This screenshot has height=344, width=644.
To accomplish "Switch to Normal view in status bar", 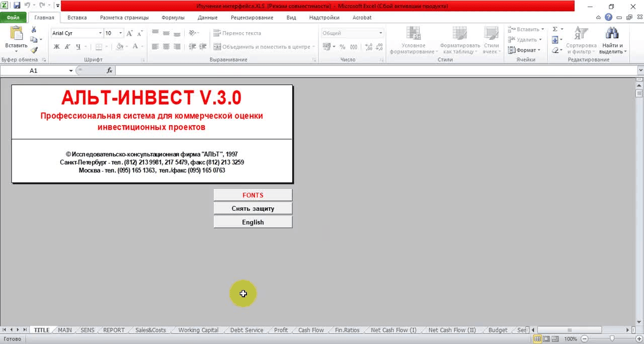I will [537, 339].
